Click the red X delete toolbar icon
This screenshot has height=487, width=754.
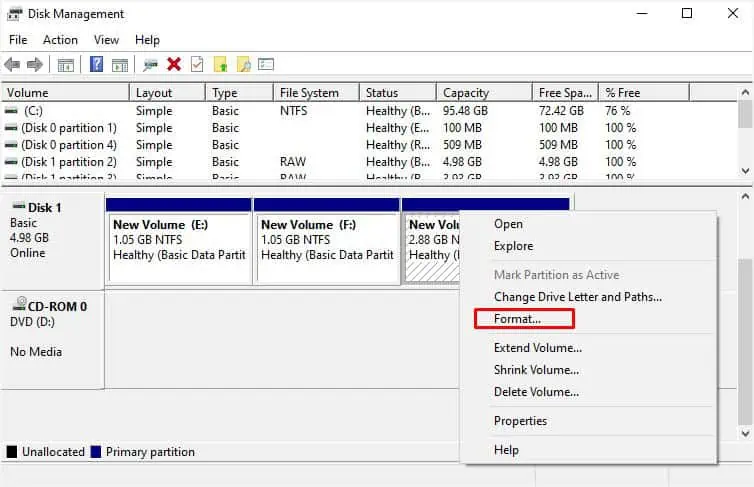click(174, 64)
